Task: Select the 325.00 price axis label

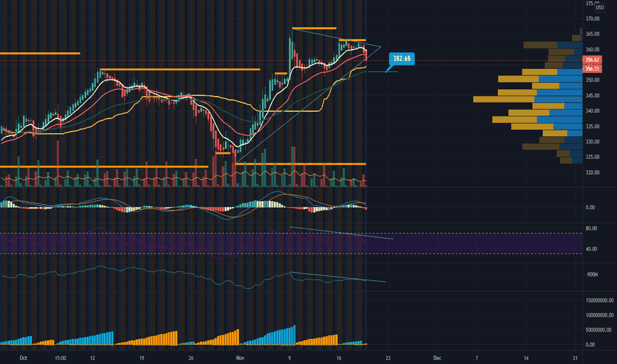Action: pos(593,157)
